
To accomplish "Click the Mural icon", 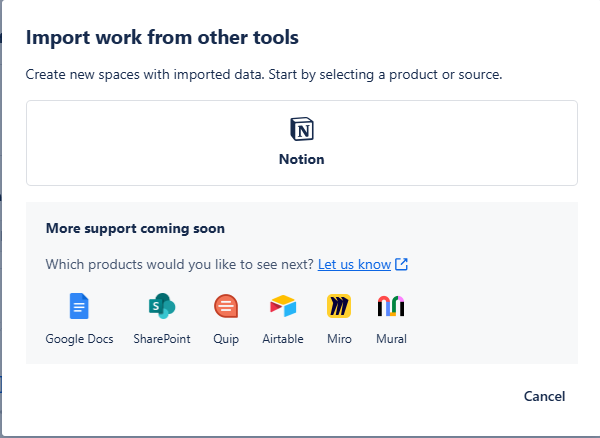I will (x=391, y=306).
